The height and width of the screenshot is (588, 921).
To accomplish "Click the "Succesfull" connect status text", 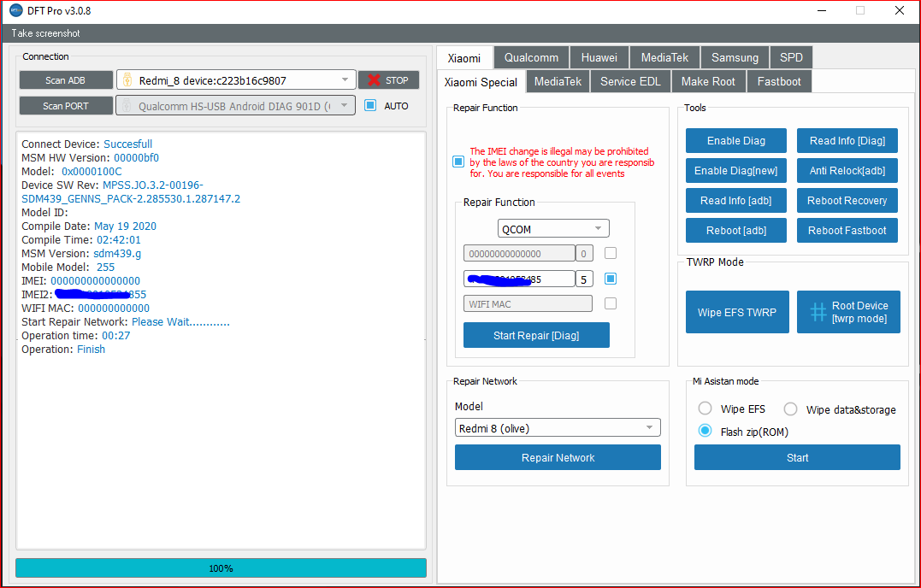I will point(128,144).
